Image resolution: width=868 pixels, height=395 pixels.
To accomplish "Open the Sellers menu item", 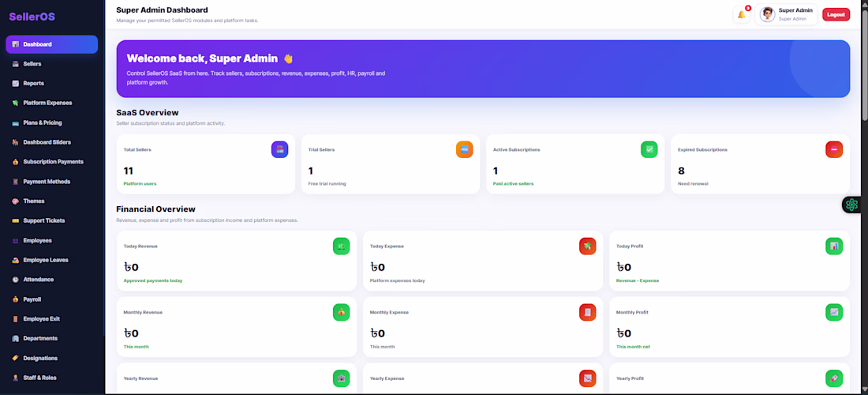I will [52, 64].
